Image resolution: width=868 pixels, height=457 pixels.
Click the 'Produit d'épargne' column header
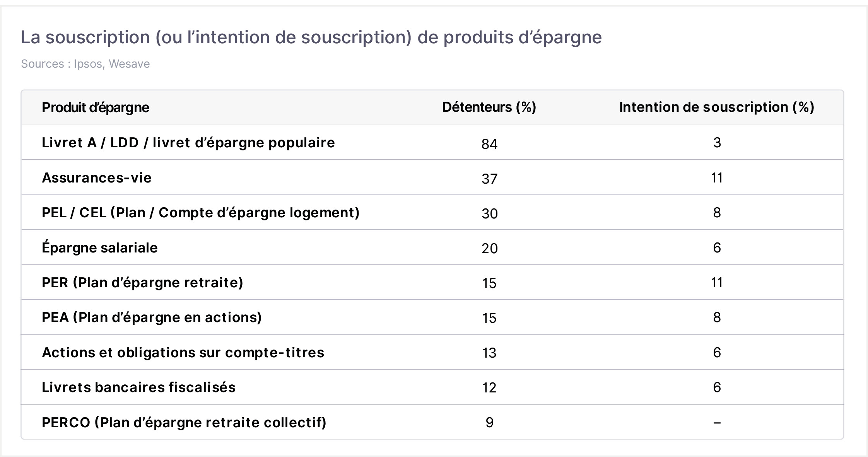[95, 107]
